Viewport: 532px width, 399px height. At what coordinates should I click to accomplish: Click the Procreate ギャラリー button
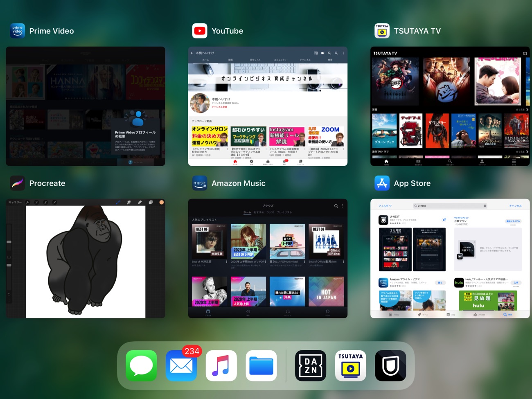pos(15,202)
